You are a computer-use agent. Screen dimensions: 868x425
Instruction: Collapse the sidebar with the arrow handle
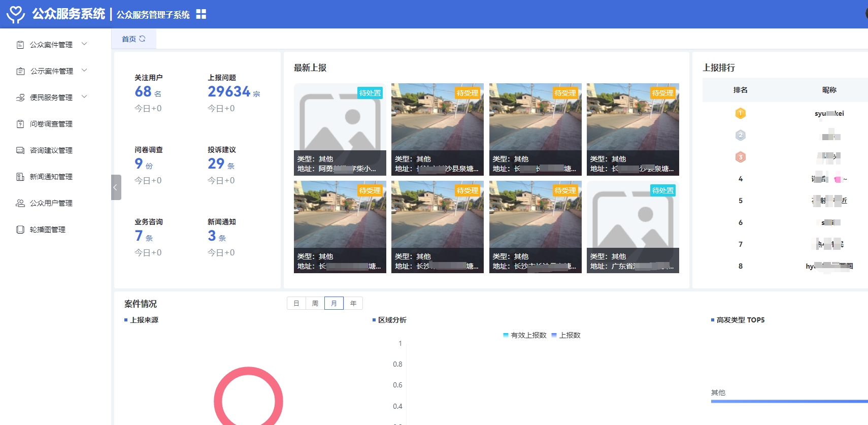click(x=116, y=187)
